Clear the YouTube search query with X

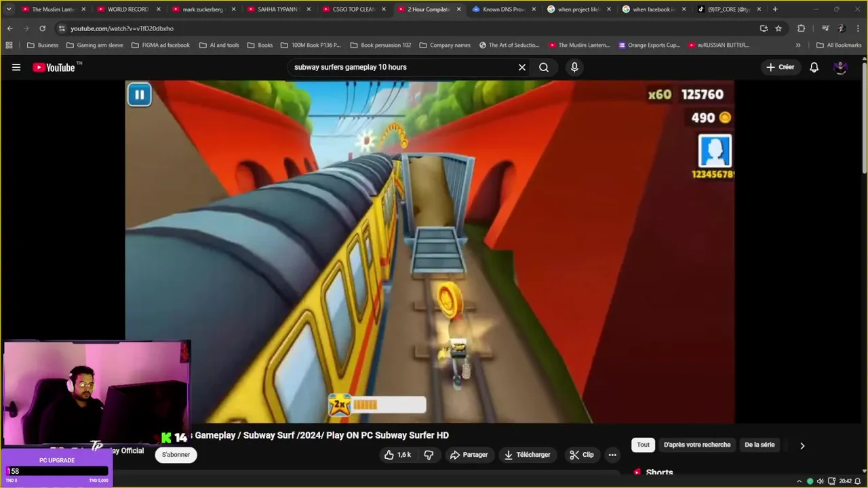(522, 67)
